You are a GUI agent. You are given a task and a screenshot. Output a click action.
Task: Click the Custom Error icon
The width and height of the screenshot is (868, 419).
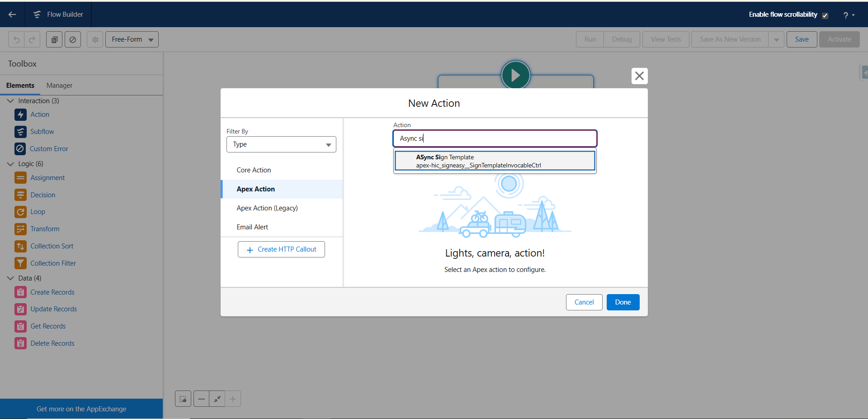pyautogui.click(x=20, y=148)
